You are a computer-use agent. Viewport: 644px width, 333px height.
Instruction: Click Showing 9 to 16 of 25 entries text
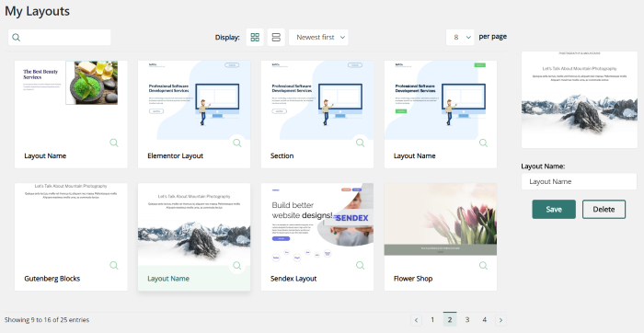pos(47,320)
